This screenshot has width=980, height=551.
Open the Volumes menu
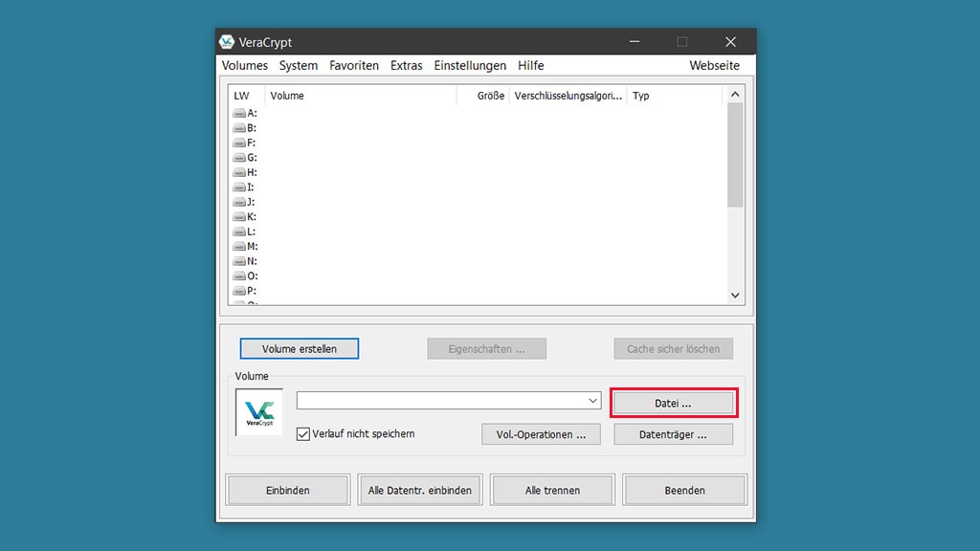point(244,65)
